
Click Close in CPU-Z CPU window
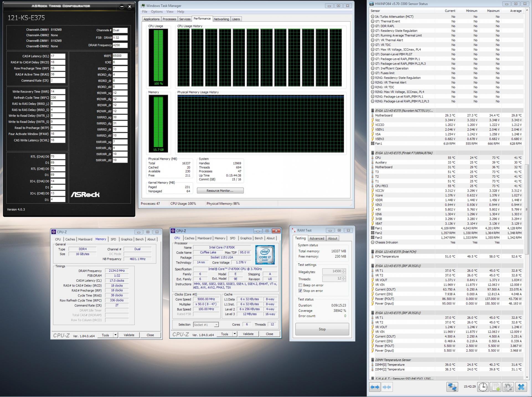click(269, 334)
